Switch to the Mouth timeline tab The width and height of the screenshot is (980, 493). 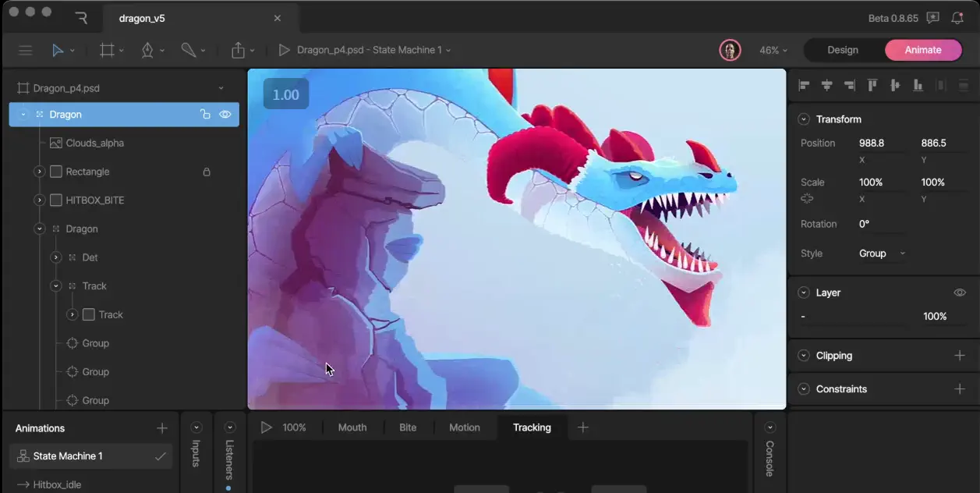pyautogui.click(x=352, y=427)
